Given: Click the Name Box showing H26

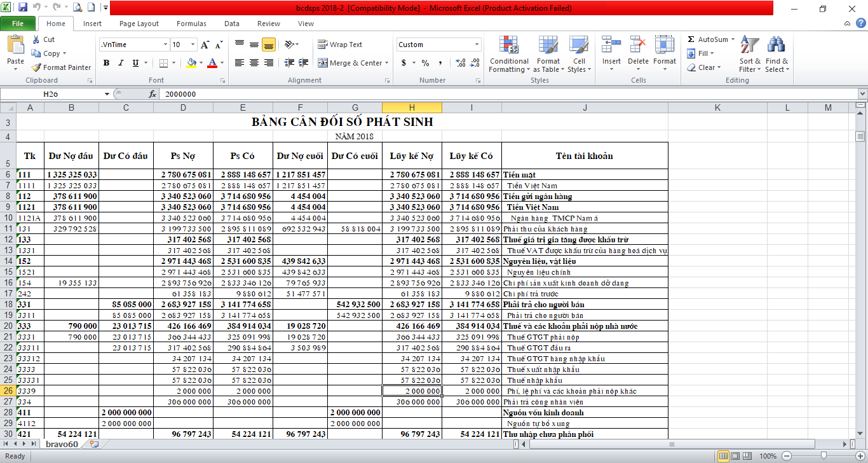Looking at the screenshot, I should (x=51, y=94).
